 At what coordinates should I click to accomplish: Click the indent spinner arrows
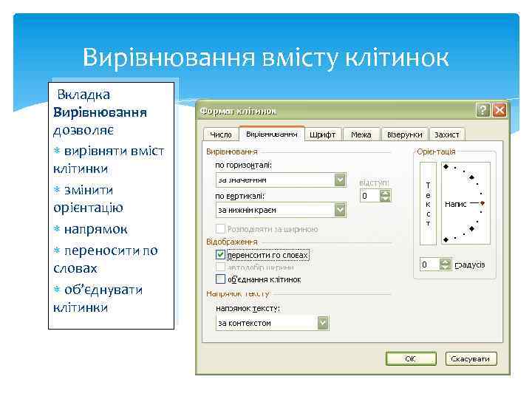click(x=385, y=196)
